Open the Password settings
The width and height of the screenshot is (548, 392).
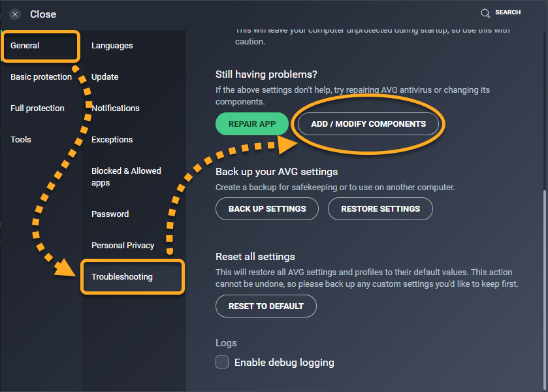click(x=110, y=214)
